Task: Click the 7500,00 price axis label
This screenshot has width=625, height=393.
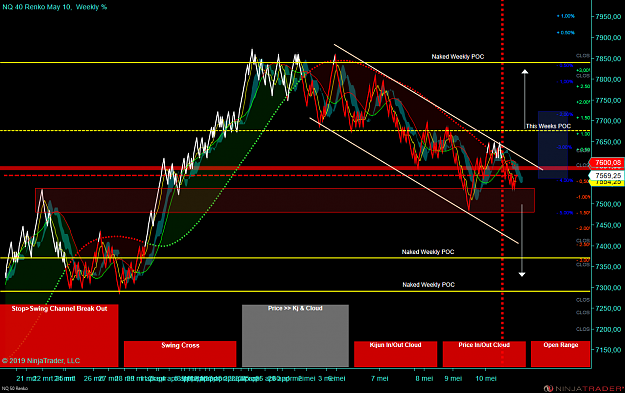Action: click(x=608, y=204)
